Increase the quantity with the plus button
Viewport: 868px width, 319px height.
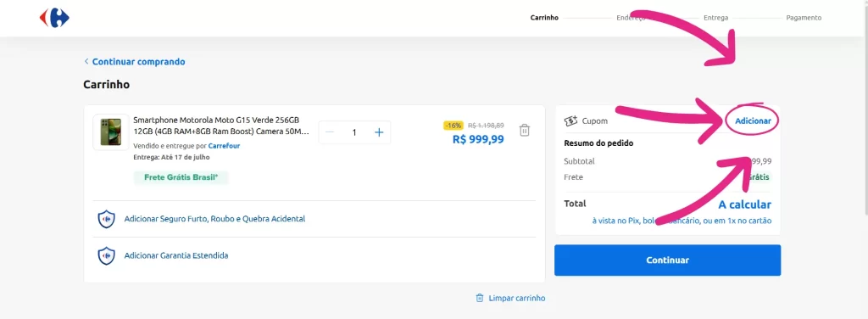[379, 132]
